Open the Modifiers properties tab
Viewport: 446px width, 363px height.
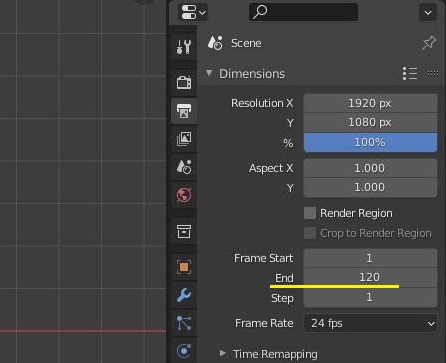tap(184, 295)
